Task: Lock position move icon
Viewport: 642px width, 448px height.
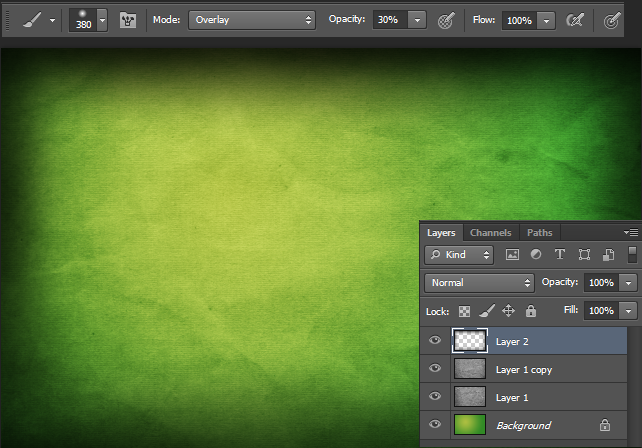Action: coord(509,311)
